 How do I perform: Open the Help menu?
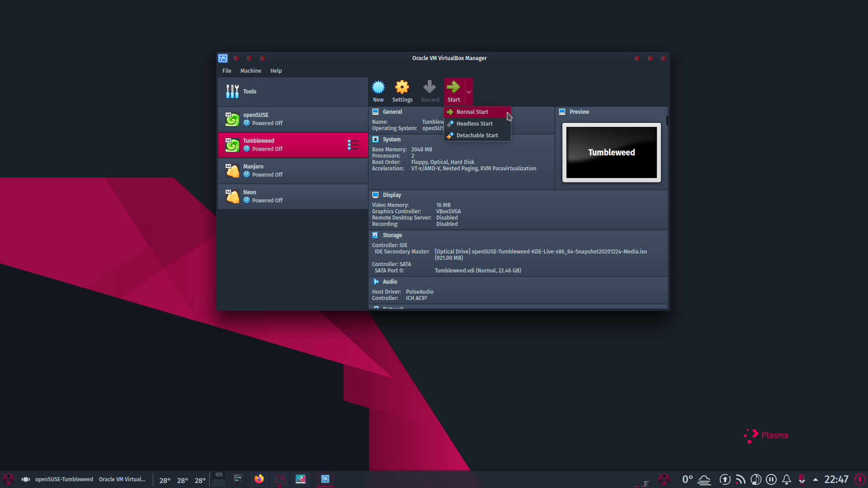click(276, 71)
